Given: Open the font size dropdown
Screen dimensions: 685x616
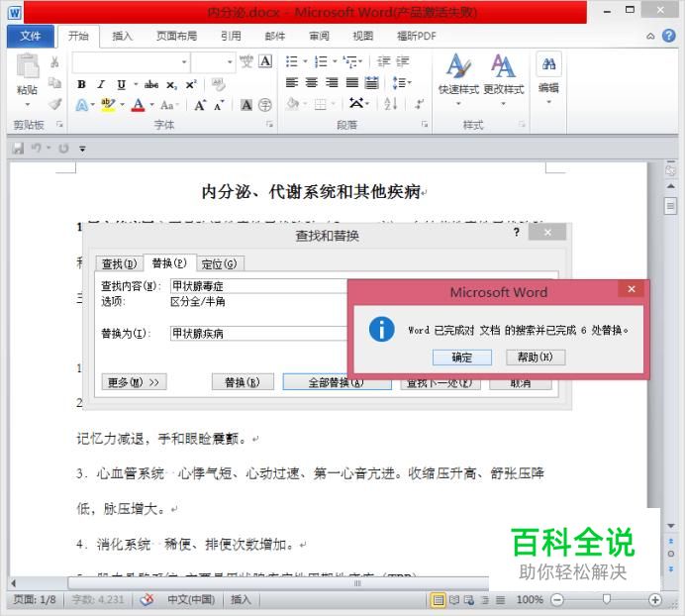Looking at the screenshot, I should tap(230, 62).
